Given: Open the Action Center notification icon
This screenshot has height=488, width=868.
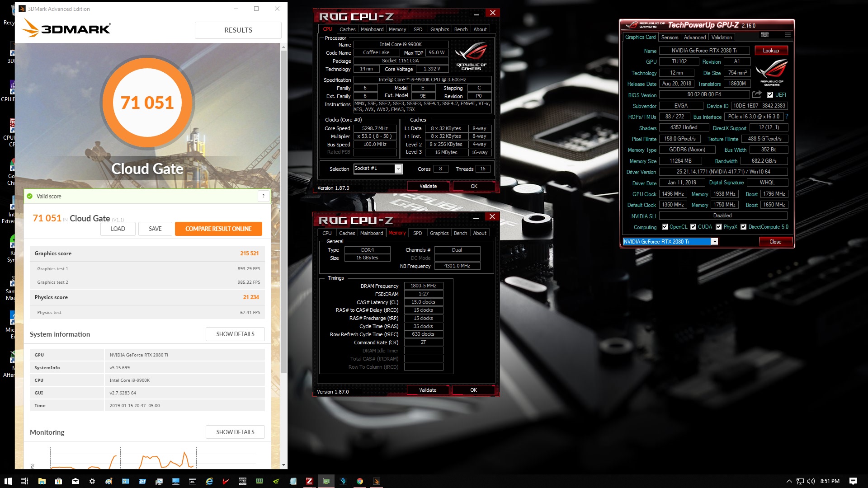Looking at the screenshot, I should (853, 481).
